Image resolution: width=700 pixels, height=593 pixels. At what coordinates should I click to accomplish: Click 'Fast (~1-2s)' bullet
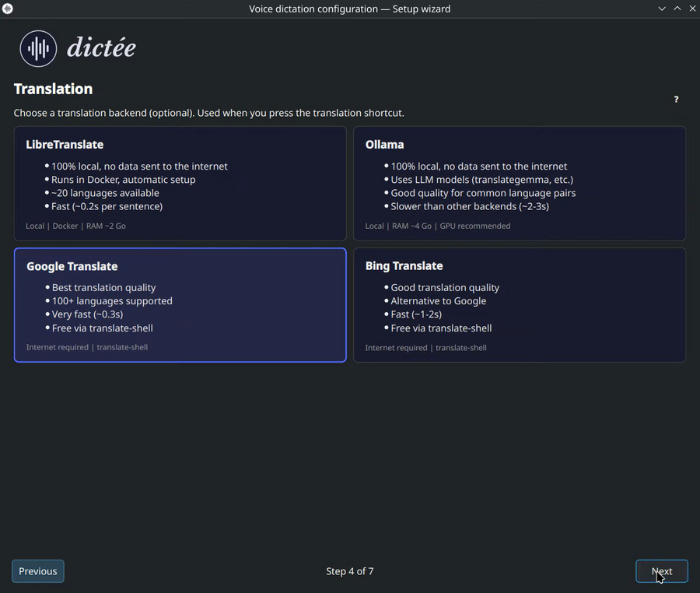click(416, 314)
